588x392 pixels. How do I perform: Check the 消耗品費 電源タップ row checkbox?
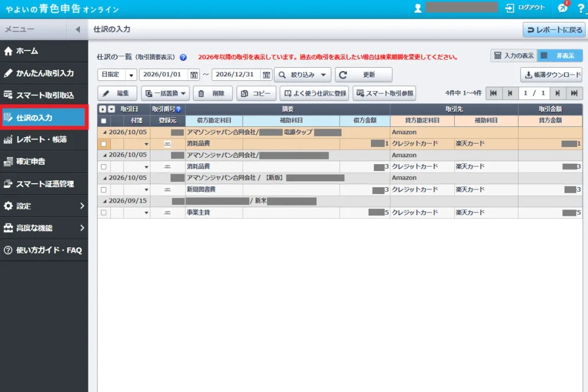tap(103, 143)
